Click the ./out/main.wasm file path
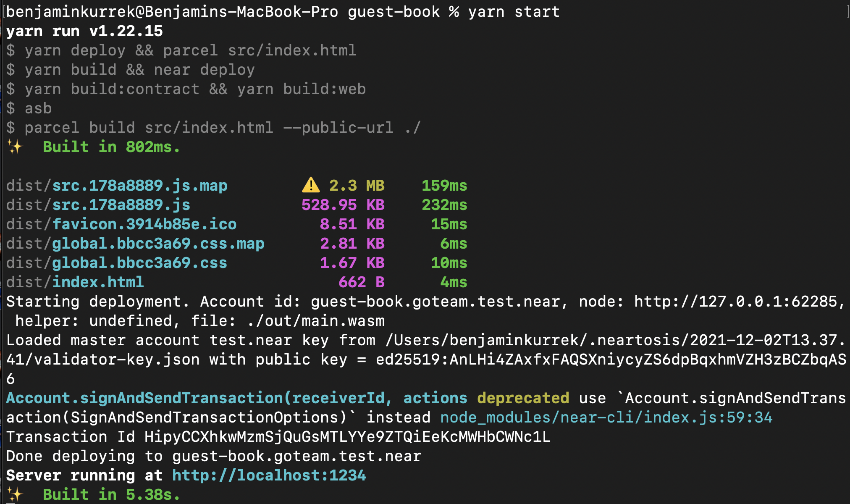Screen dimensions: 850x504 click(315, 320)
